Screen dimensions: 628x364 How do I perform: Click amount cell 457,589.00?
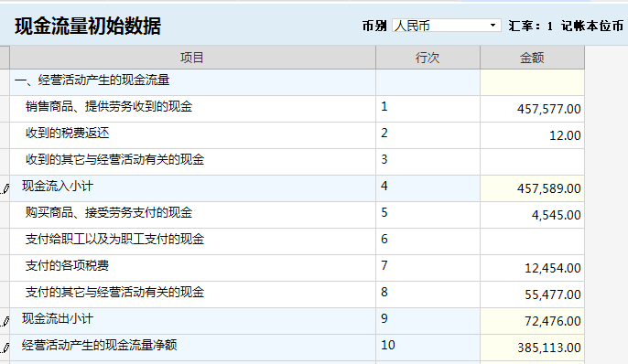coord(532,188)
